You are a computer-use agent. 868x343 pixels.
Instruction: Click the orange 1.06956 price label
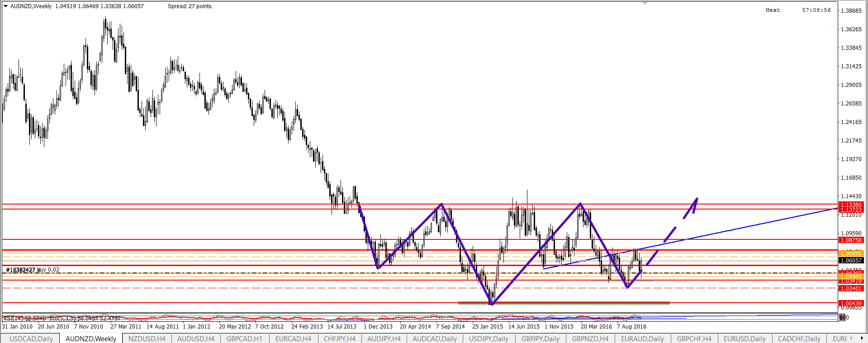tap(851, 253)
